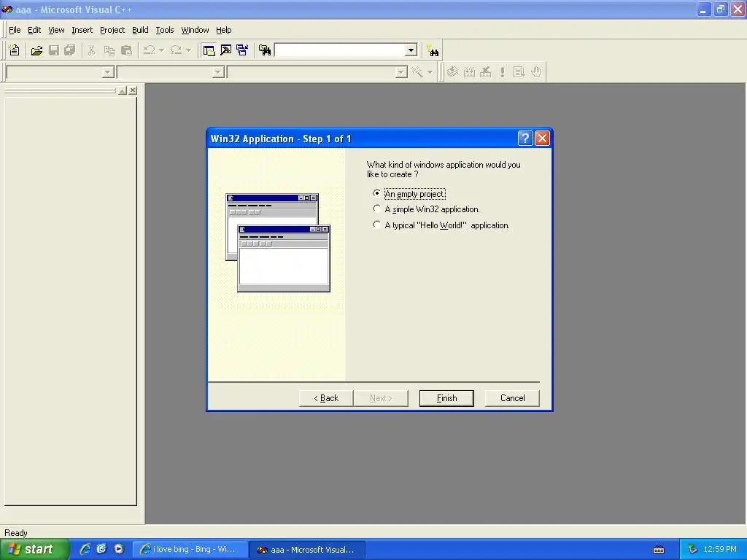Expand the WizardBar filter combo box

coord(218,72)
